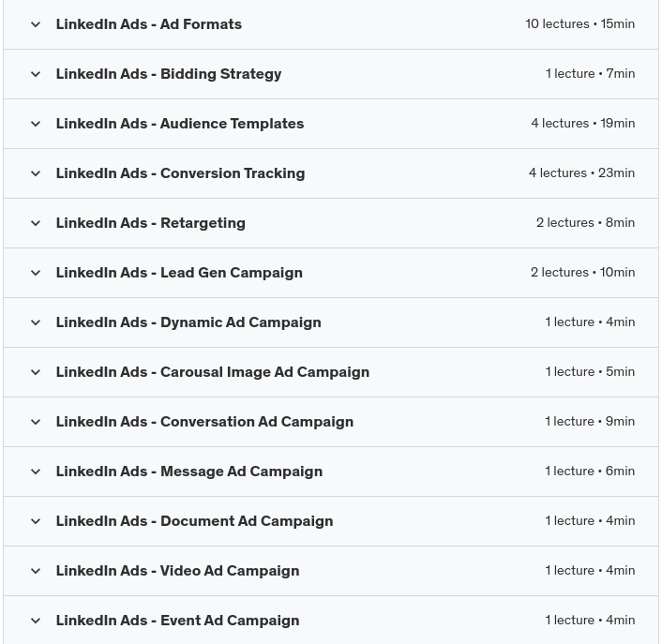Click '4 lectures • 19min' on Audience Templates row
Screen dimensions: 662x644
(x=582, y=124)
